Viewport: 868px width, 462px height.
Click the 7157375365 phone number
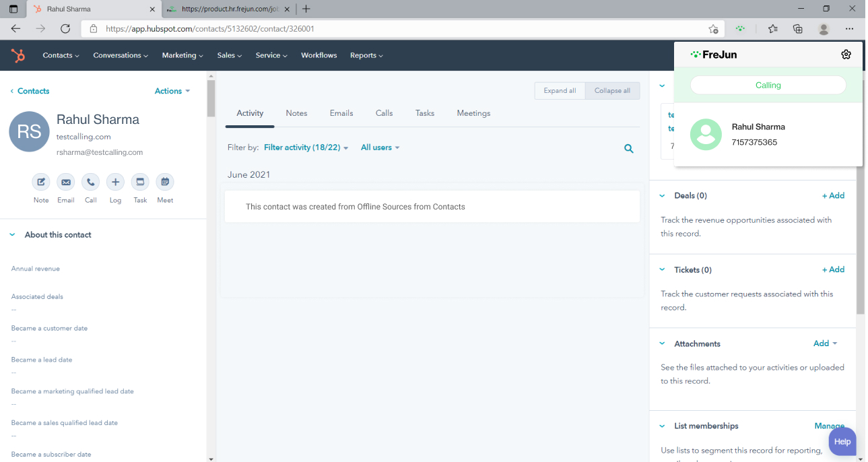click(754, 143)
